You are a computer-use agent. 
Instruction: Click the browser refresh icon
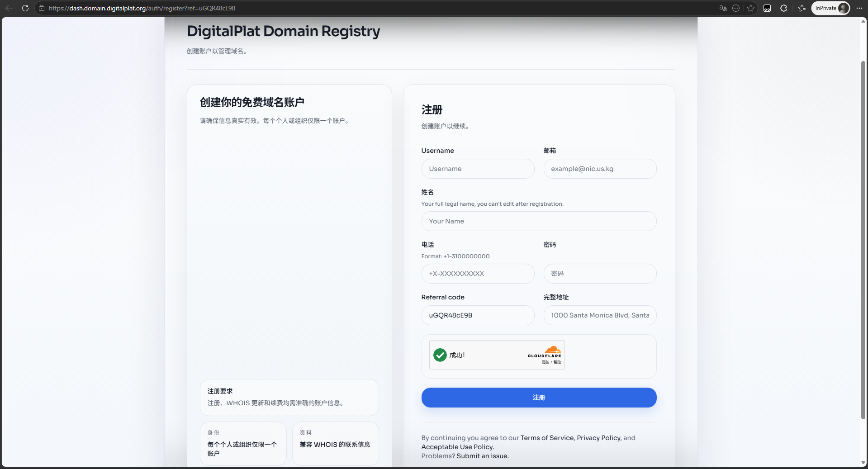[25, 8]
